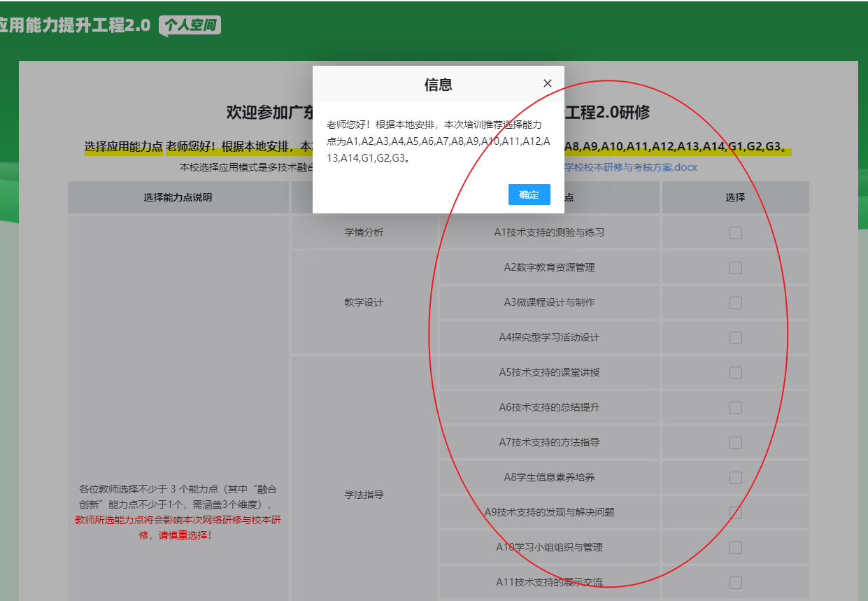Viewport: 868px width, 601px height.
Task: Click the 应用能力提升工程2.0 header title
Action: (x=75, y=25)
